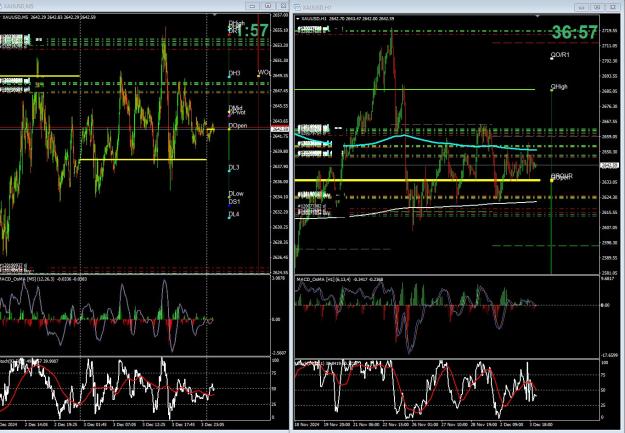Minimize the XAUUSD H1 chart window
The height and width of the screenshot is (433, 625).
(x=582, y=7)
